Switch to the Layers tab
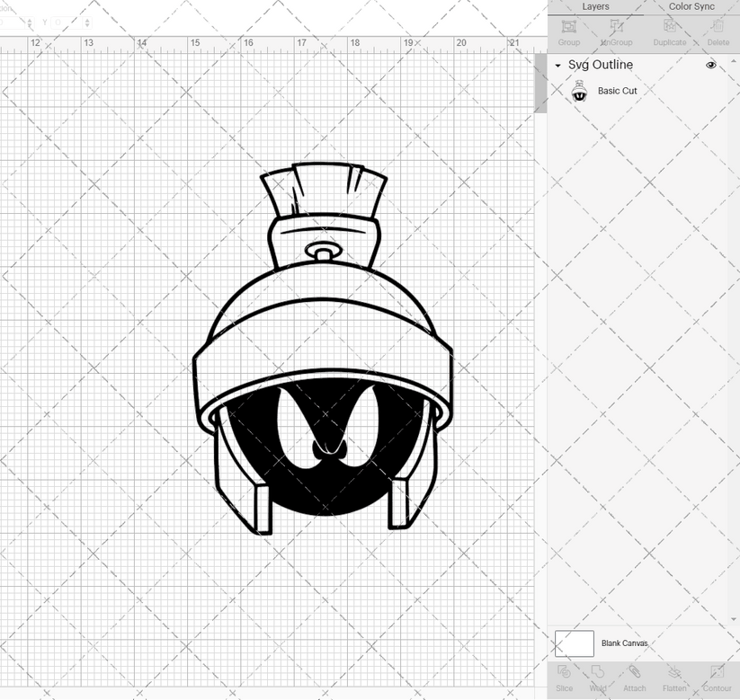Viewport: 740px width, 700px height. coord(595,6)
